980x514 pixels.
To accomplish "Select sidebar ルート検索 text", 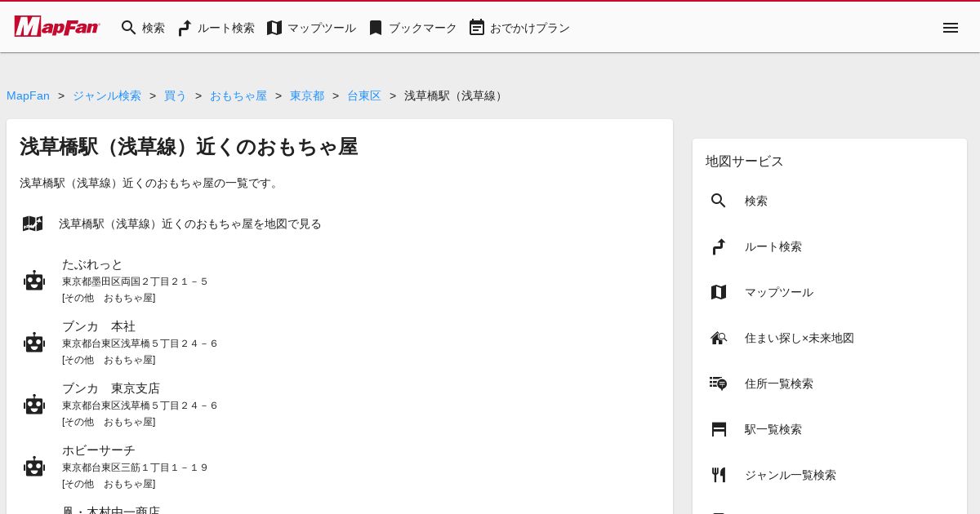I will (x=773, y=246).
